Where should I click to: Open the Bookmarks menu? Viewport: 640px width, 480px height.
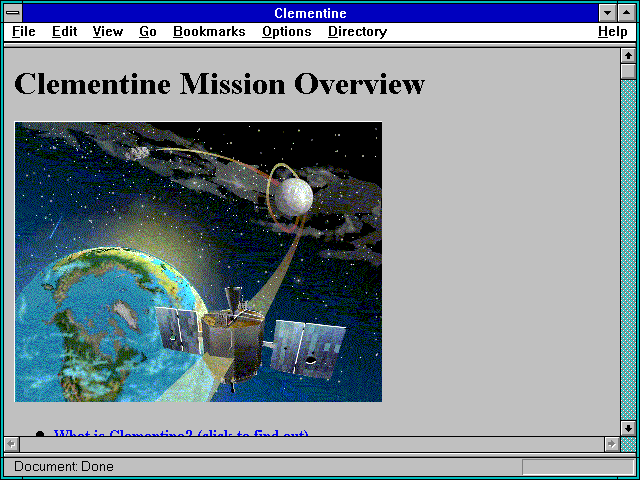coord(209,32)
